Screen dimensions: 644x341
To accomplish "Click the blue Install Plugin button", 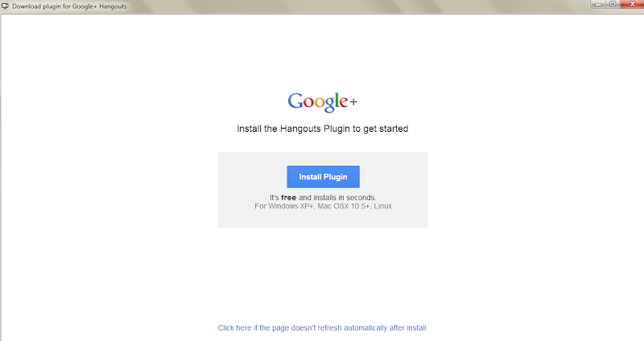I will 324,177.
